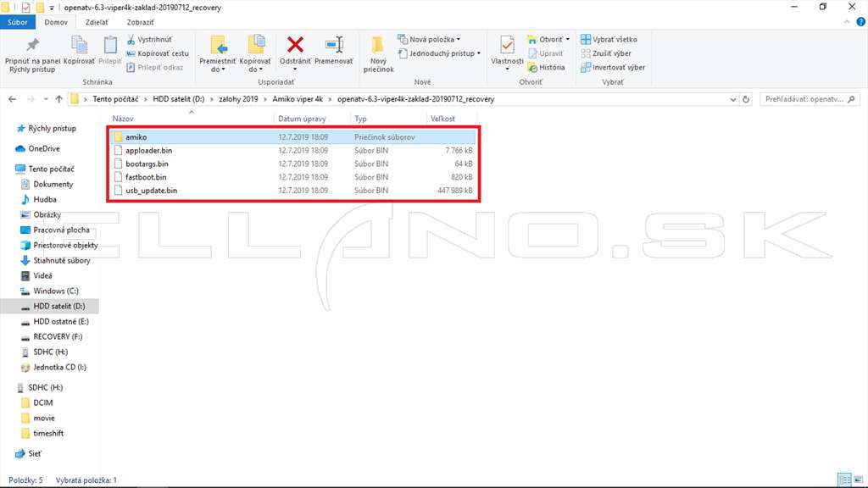Select all with Vybrať všetko

pyautogui.click(x=609, y=39)
